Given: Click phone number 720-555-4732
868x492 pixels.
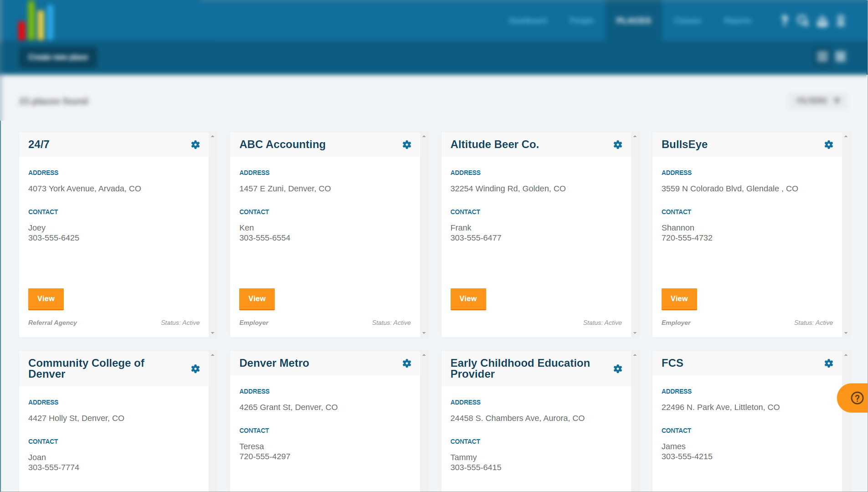Looking at the screenshot, I should 687,238.
